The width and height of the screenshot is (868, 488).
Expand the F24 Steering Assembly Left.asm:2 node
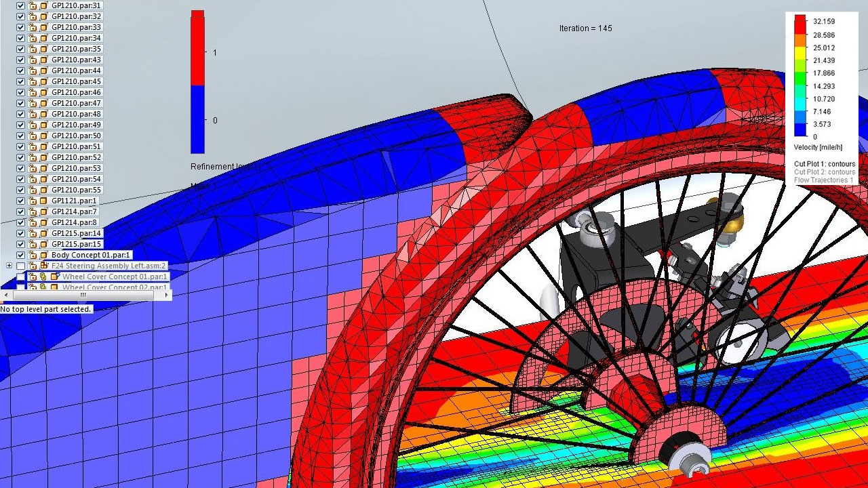coord(9,266)
